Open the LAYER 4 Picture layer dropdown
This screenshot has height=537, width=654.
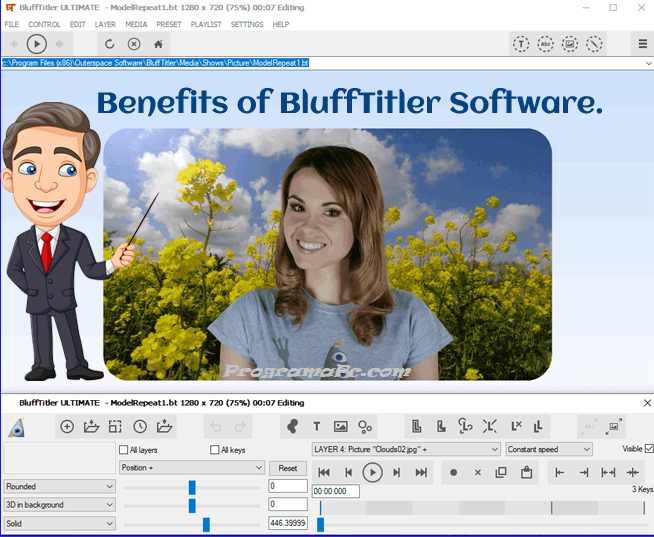pos(405,450)
